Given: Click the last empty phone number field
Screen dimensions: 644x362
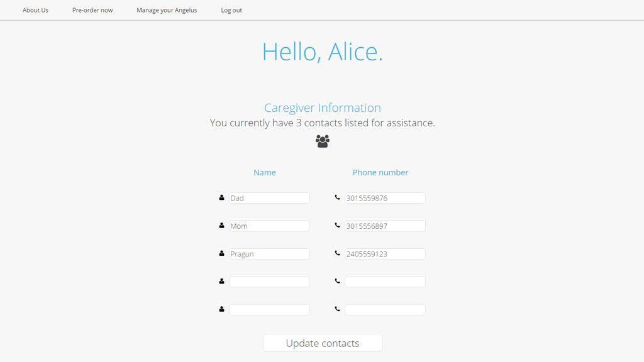Looking at the screenshot, I should pos(386,309).
